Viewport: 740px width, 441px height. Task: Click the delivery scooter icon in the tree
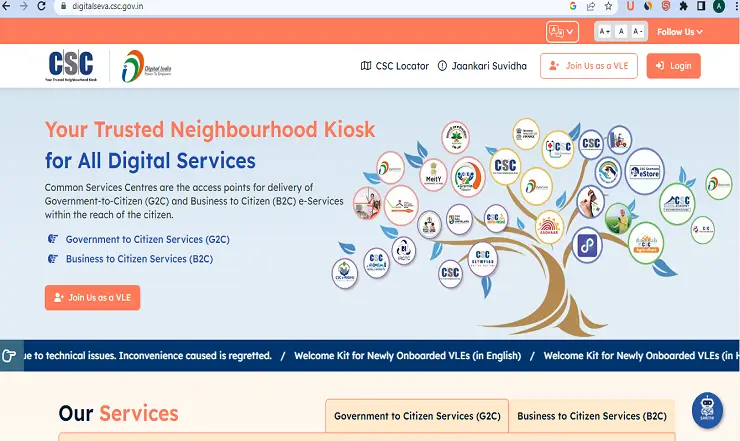click(620, 140)
